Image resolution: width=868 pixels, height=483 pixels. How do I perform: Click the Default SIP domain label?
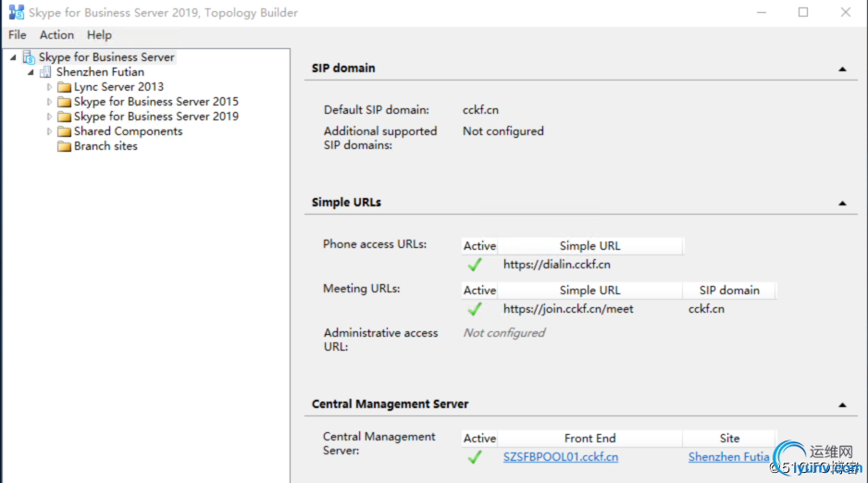pos(377,110)
